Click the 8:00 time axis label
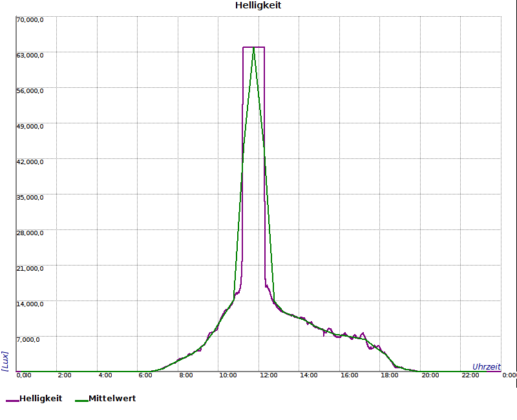Screen dimensions: 517x420 186,375
